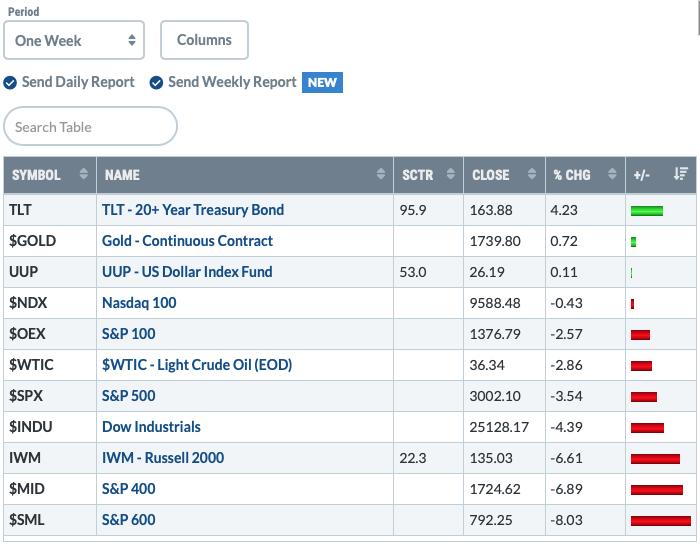Click SCTR value 53.0 for UUP
The width and height of the screenshot is (700, 545).
pyautogui.click(x=412, y=272)
